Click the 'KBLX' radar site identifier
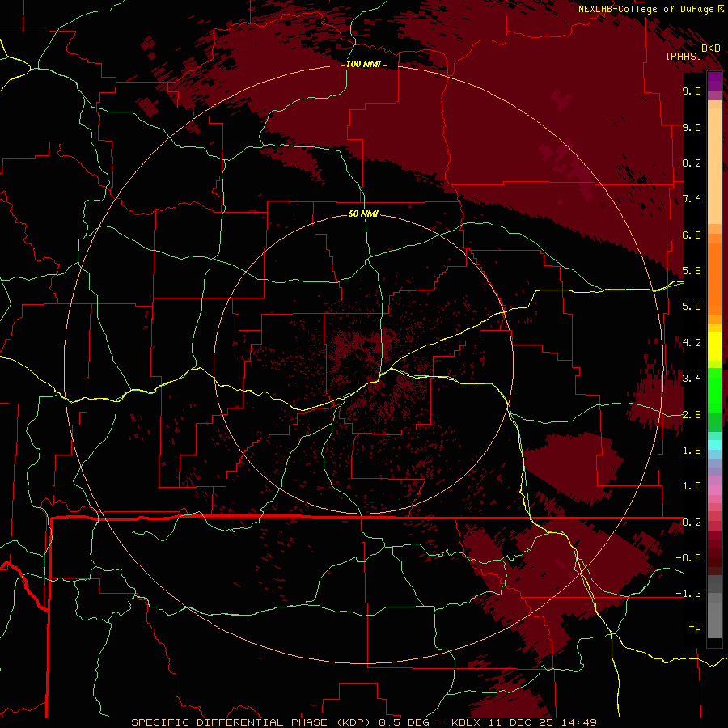 pyautogui.click(x=466, y=722)
